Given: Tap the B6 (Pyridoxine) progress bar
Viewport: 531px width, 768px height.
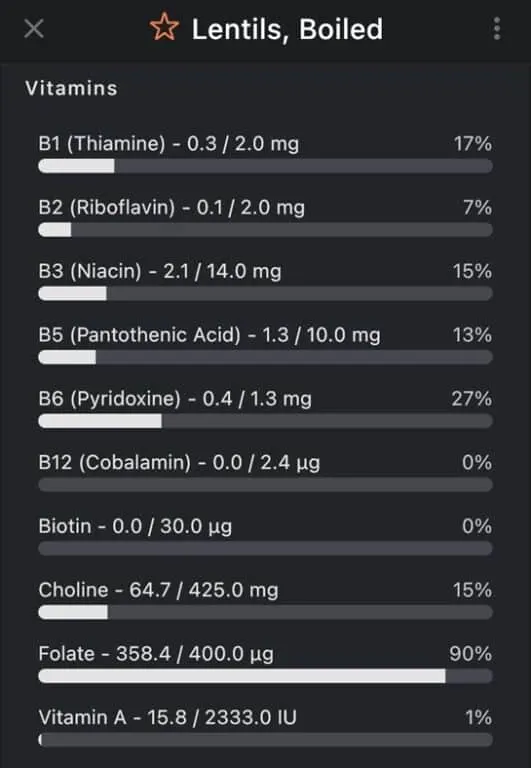Looking at the screenshot, I should (x=265, y=421).
